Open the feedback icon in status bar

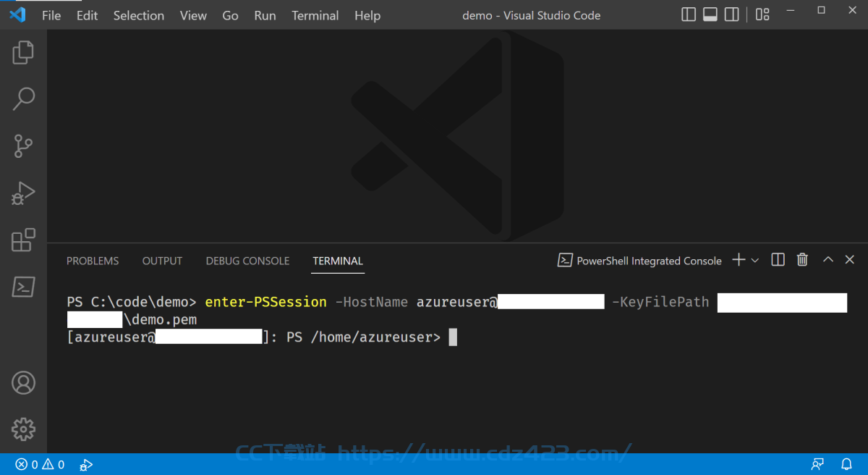pos(817,465)
